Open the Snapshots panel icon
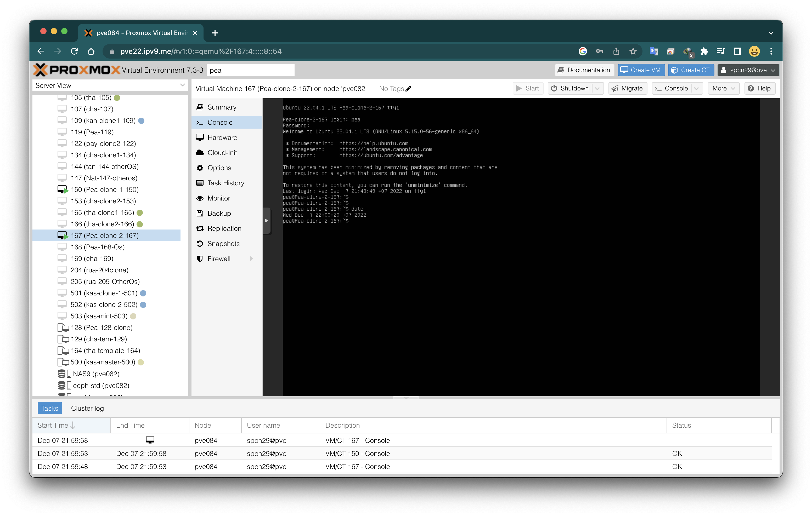The width and height of the screenshot is (812, 516). (x=200, y=243)
